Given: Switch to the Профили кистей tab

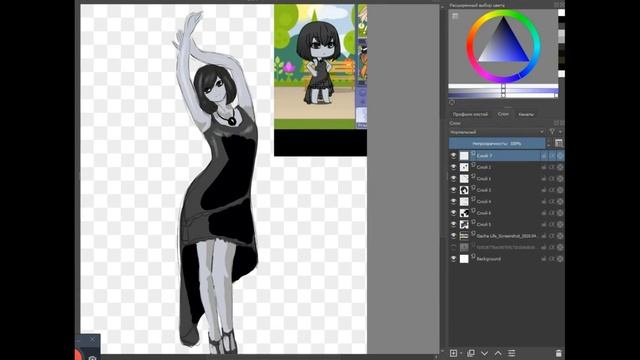Looking at the screenshot, I should [x=470, y=114].
